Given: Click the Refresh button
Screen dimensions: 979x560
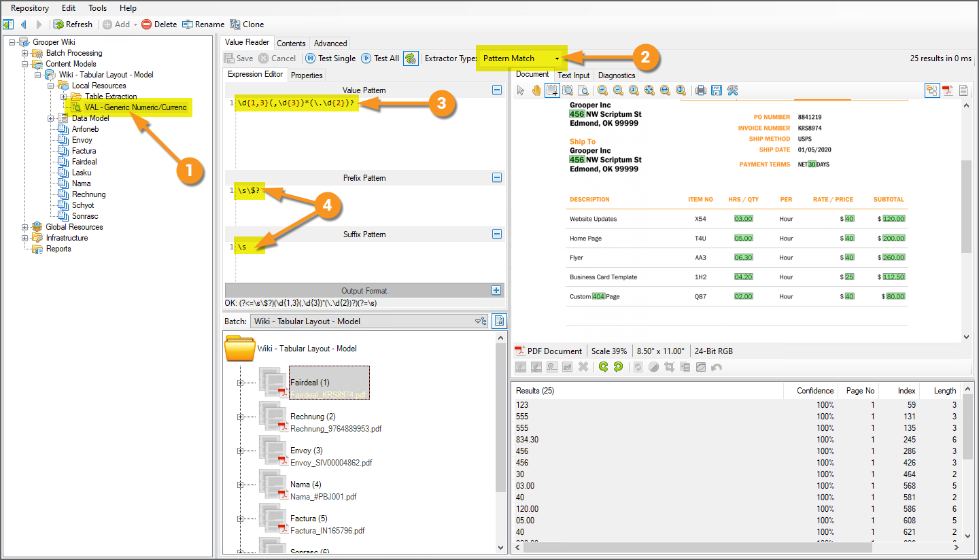Looking at the screenshot, I should pyautogui.click(x=73, y=24).
